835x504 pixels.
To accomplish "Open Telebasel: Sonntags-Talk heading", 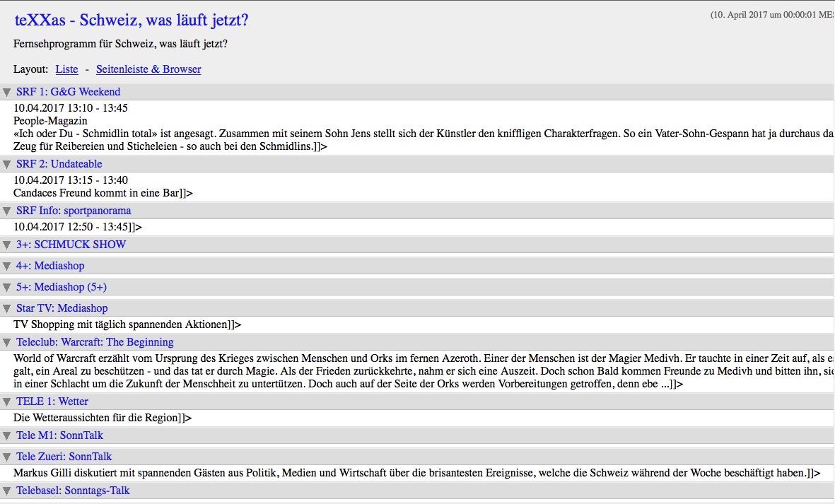I will coord(73,491).
